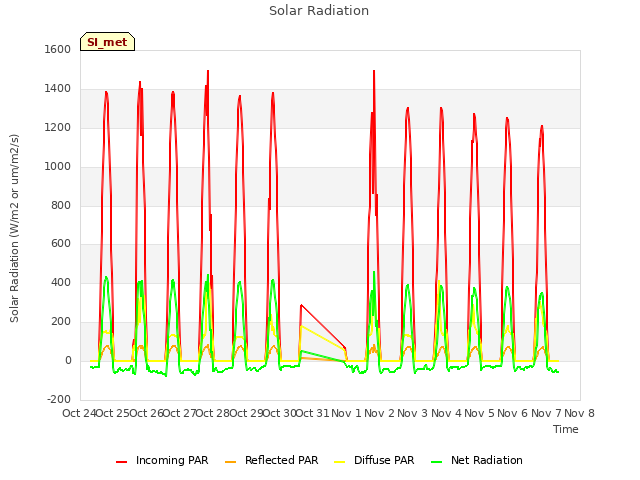Click the 0 y-axis tick value
This screenshot has height=480, width=640.
click(68, 360)
